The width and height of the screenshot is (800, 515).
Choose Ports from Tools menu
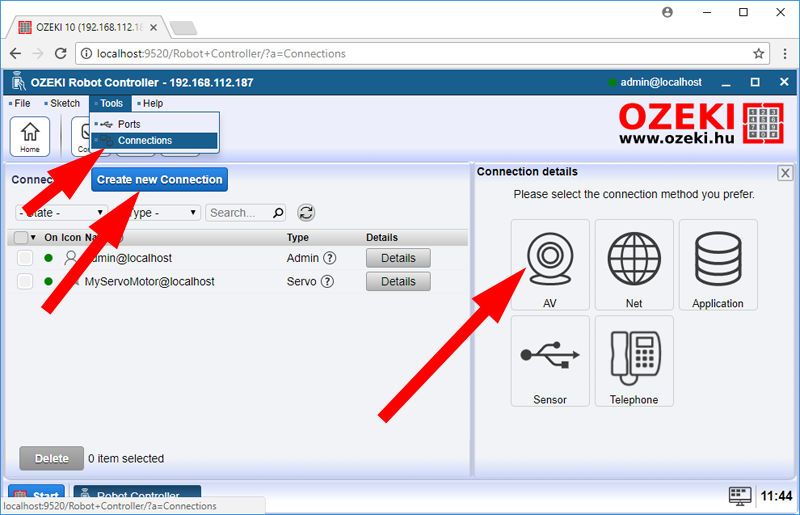155,124
